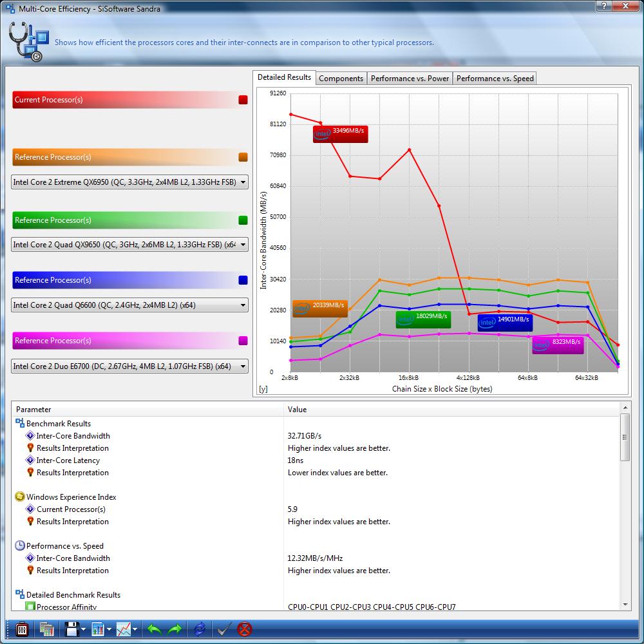Switch to the Performance vs. Speed tab
The height and width of the screenshot is (644, 644).
(x=495, y=79)
